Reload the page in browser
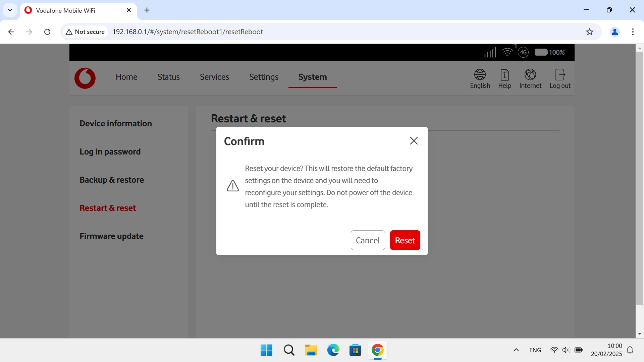 pyautogui.click(x=47, y=32)
